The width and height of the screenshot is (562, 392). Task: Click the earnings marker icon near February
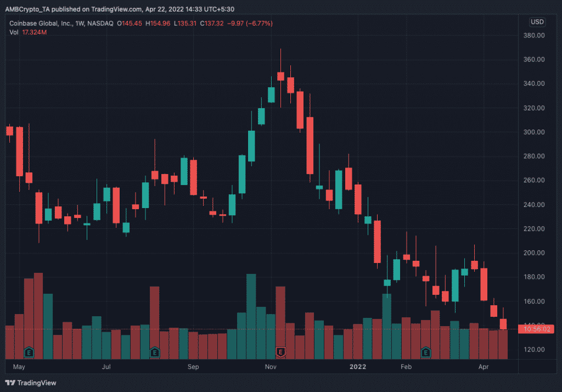click(426, 352)
